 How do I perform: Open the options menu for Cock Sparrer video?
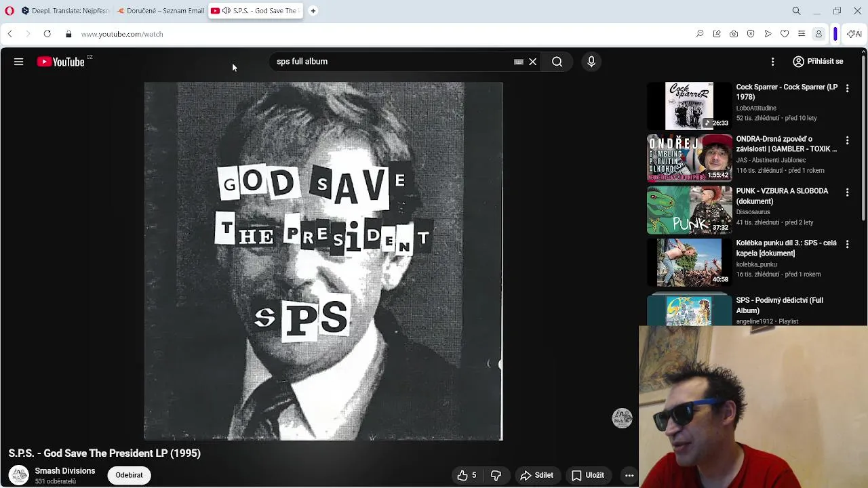pyautogui.click(x=847, y=89)
